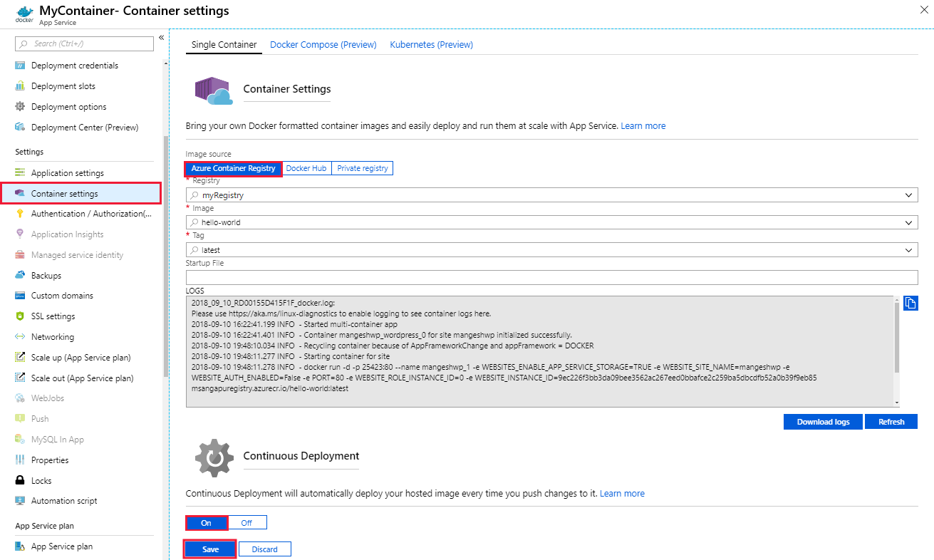The height and width of the screenshot is (560, 934).
Task: Collapse the sidebar with double-chevron icon
Action: (x=161, y=37)
